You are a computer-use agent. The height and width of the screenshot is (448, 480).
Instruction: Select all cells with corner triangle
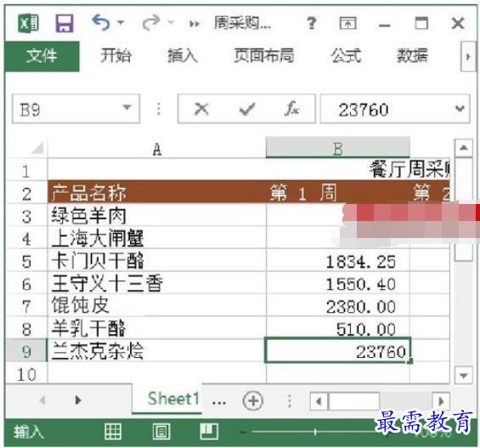[x=38, y=148]
